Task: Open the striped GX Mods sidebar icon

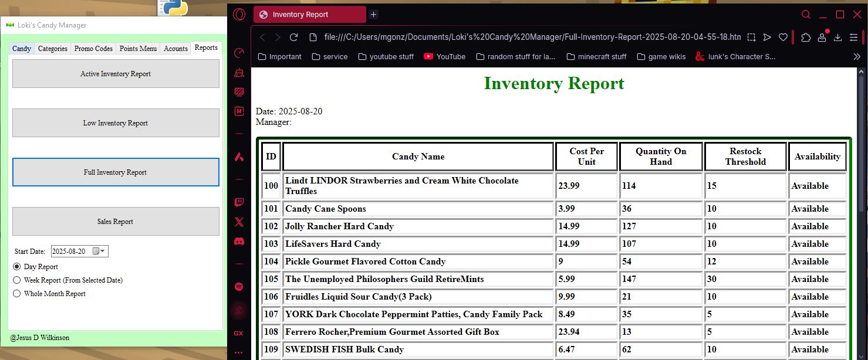Action: pos(239,91)
